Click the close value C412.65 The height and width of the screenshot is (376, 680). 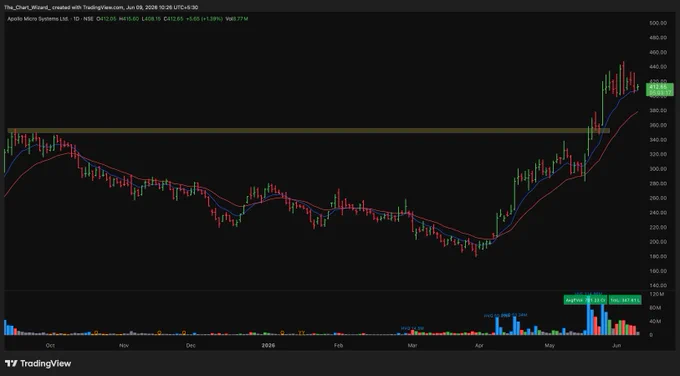pos(173,19)
